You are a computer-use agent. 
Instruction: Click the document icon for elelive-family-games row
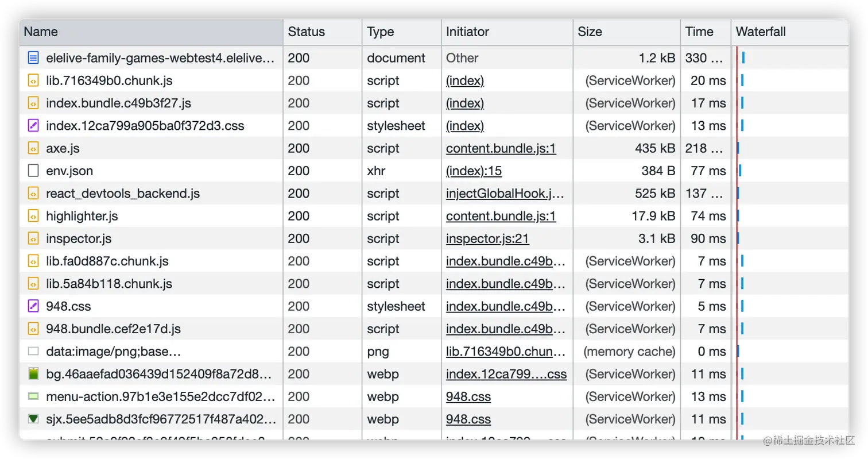(34, 58)
